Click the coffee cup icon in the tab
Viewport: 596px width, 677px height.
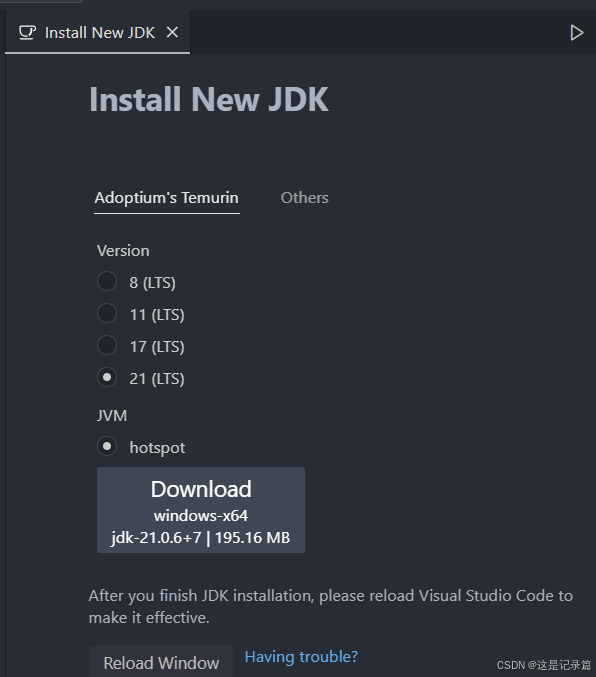pos(27,32)
